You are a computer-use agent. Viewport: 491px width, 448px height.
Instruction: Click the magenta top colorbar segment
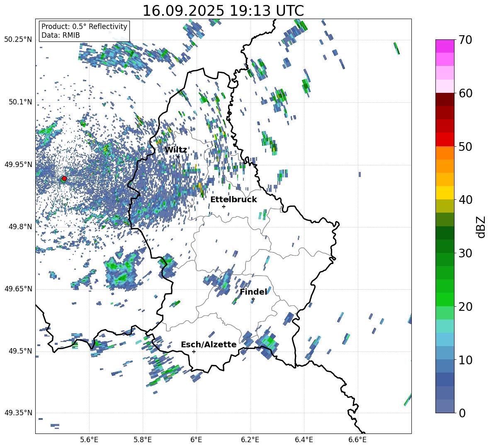pyautogui.click(x=445, y=46)
